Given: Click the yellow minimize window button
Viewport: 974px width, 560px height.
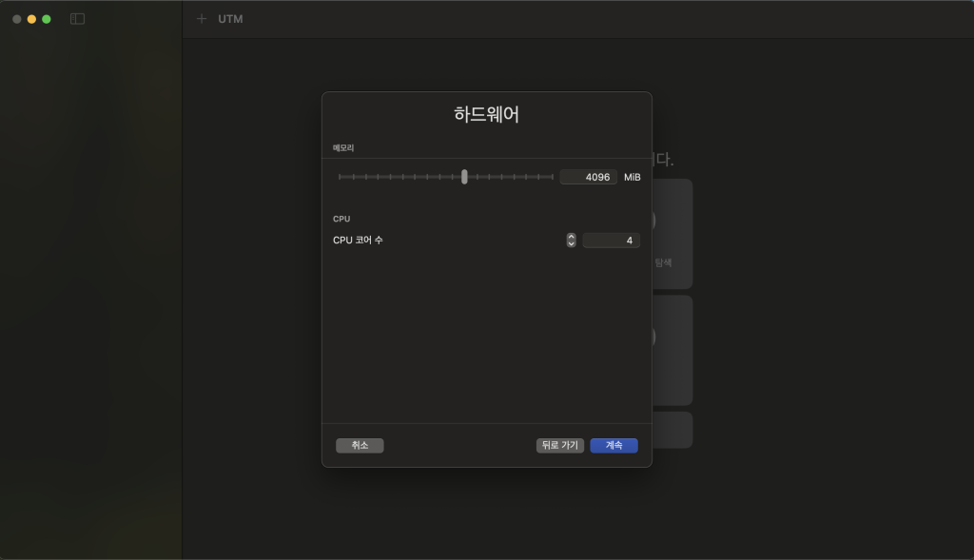Looking at the screenshot, I should tap(31, 19).
